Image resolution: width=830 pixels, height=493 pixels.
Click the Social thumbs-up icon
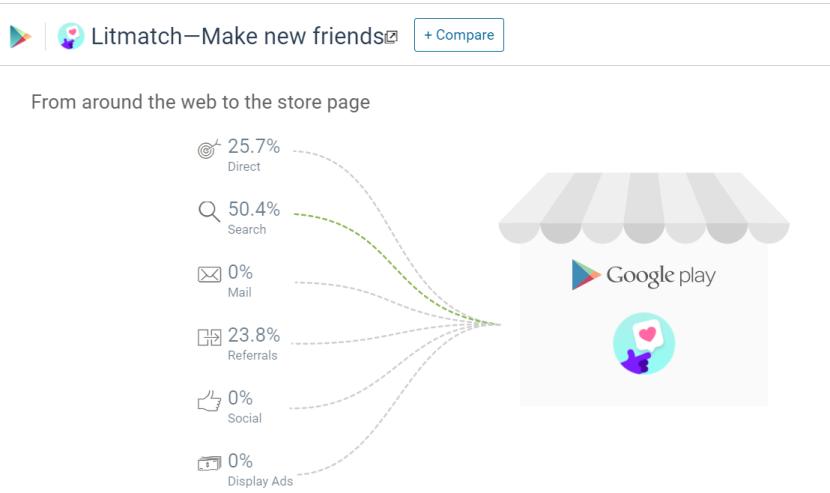tap(209, 401)
